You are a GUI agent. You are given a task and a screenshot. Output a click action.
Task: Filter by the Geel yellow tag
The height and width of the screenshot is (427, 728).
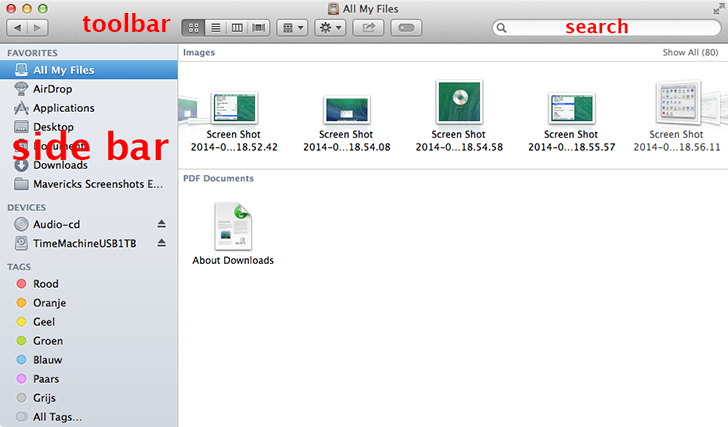pyautogui.click(x=89, y=322)
